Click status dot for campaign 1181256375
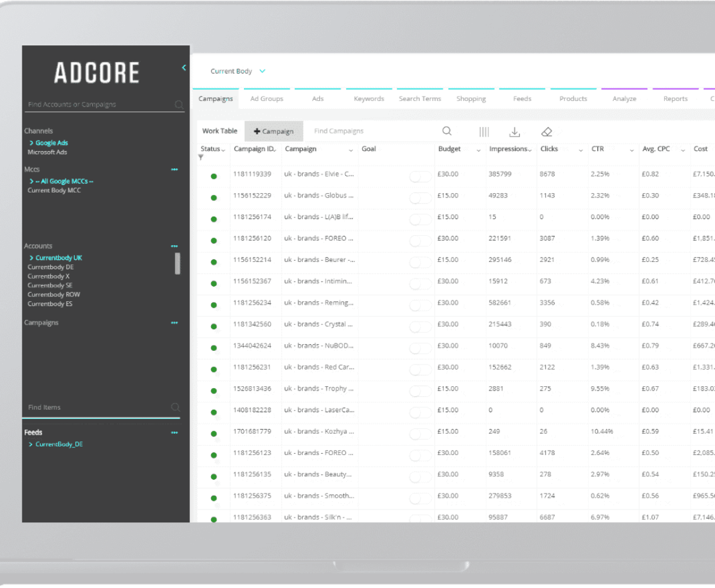Image resolution: width=715 pixels, height=588 pixels. pyautogui.click(x=214, y=498)
